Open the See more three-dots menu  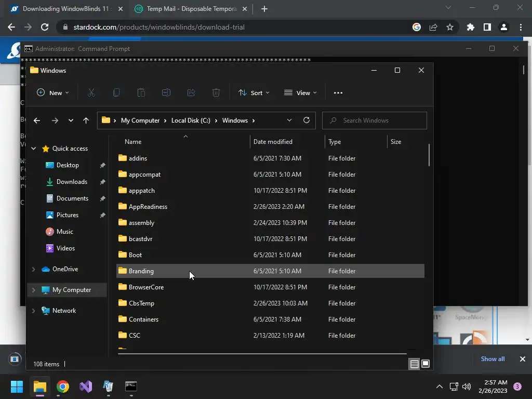click(338, 92)
